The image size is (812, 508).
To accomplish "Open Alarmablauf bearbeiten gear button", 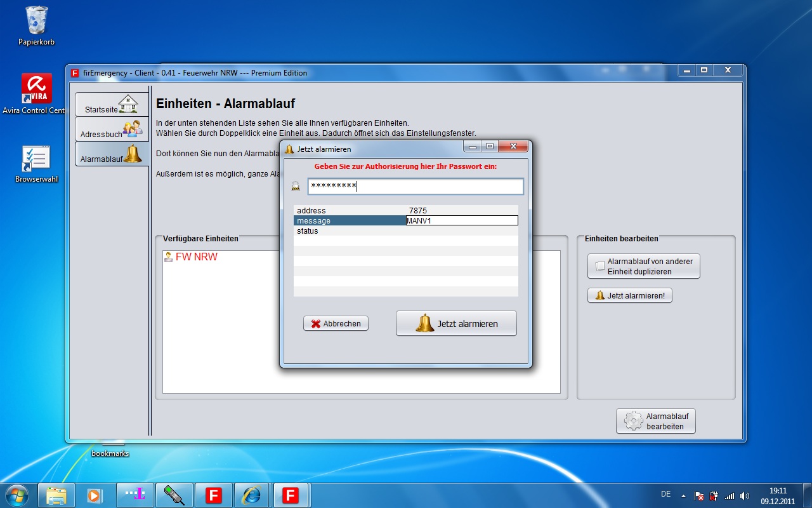I will pyautogui.click(x=655, y=421).
